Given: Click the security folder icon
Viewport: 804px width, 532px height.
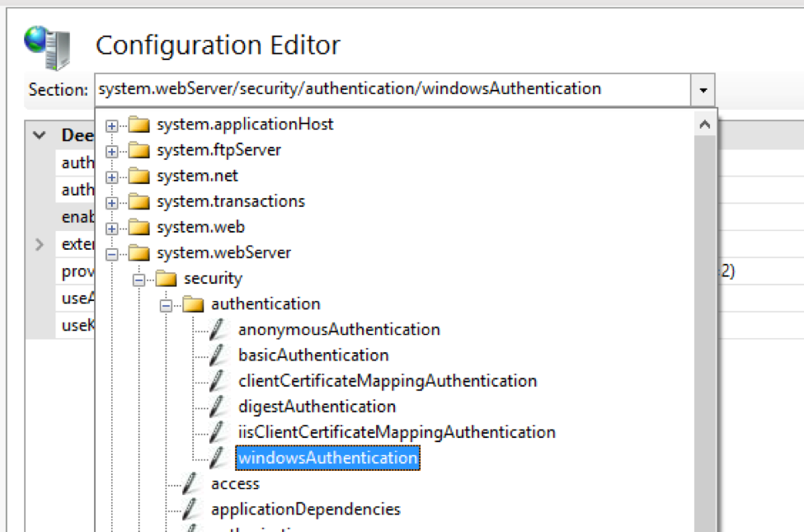Looking at the screenshot, I should [166, 279].
